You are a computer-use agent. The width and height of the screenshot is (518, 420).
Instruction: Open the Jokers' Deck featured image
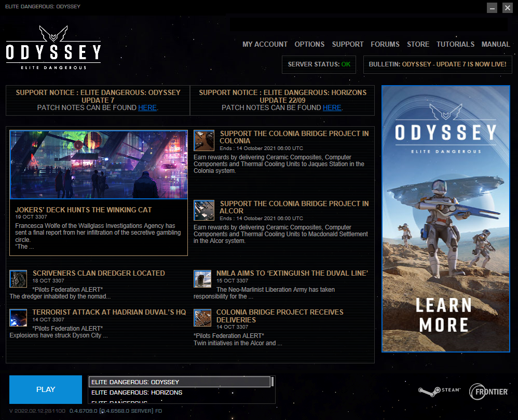(x=99, y=165)
